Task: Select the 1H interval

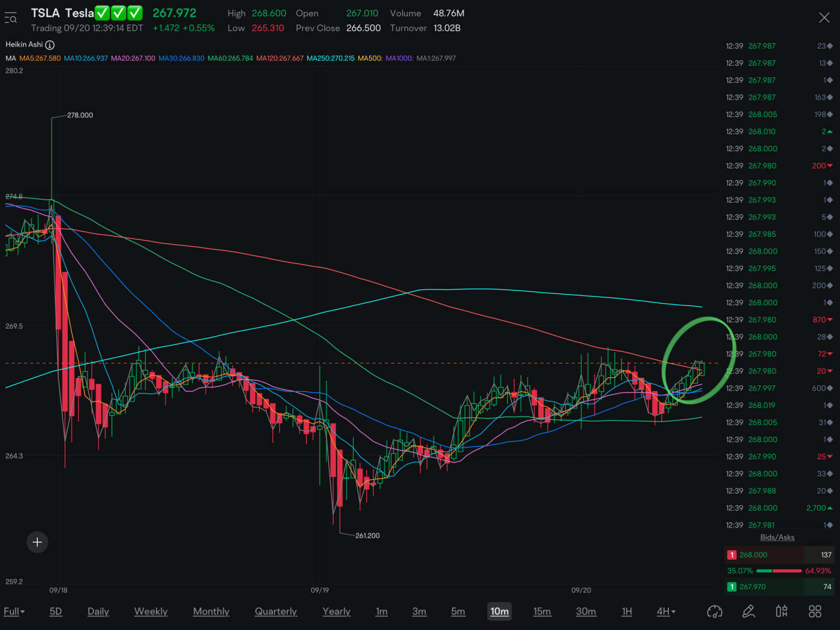Action: 627,611
